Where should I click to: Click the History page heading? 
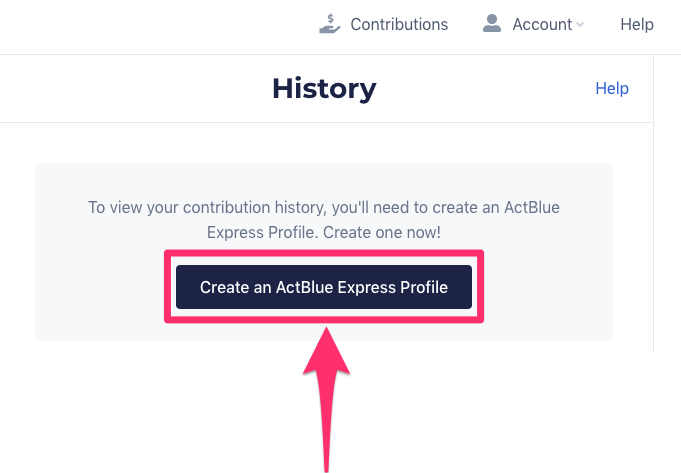pyautogui.click(x=324, y=88)
